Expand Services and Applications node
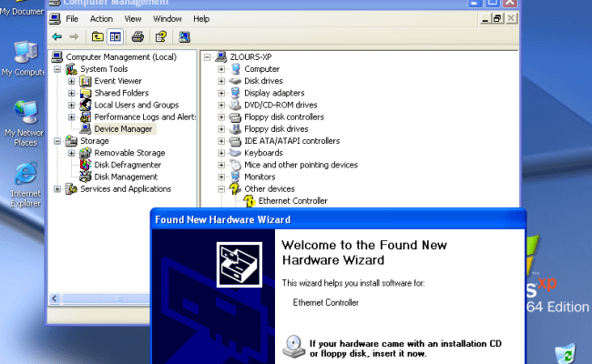Image resolution: width=592 pixels, height=364 pixels. click(57, 189)
